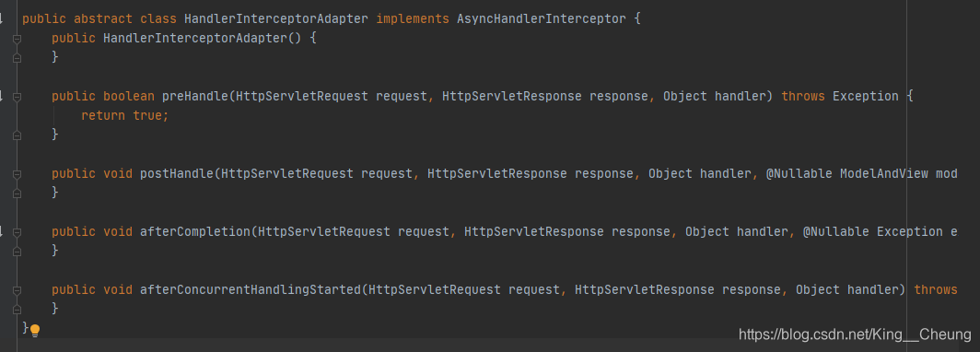Click fold end marker closing the constructor body
Image resolution: width=980 pixels, height=352 pixels.
17,57
